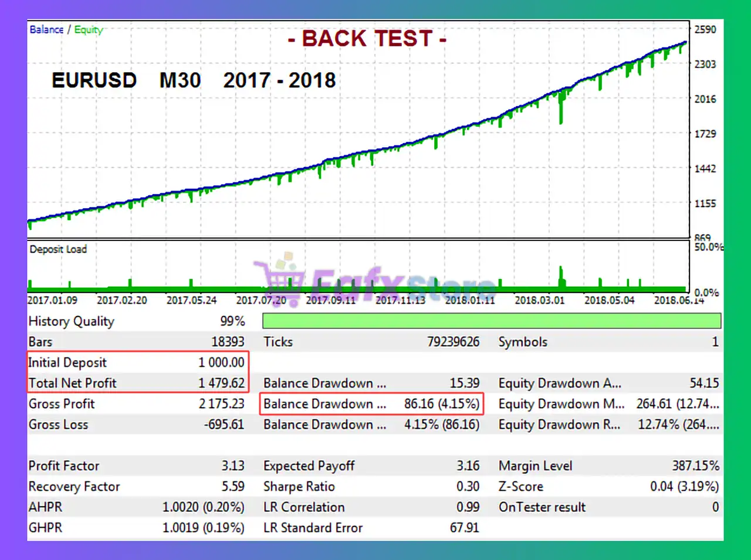Viewport: 751px width, 560px height.
Task: Click the 2017.01.09 date marker
Action: [52, 300]
